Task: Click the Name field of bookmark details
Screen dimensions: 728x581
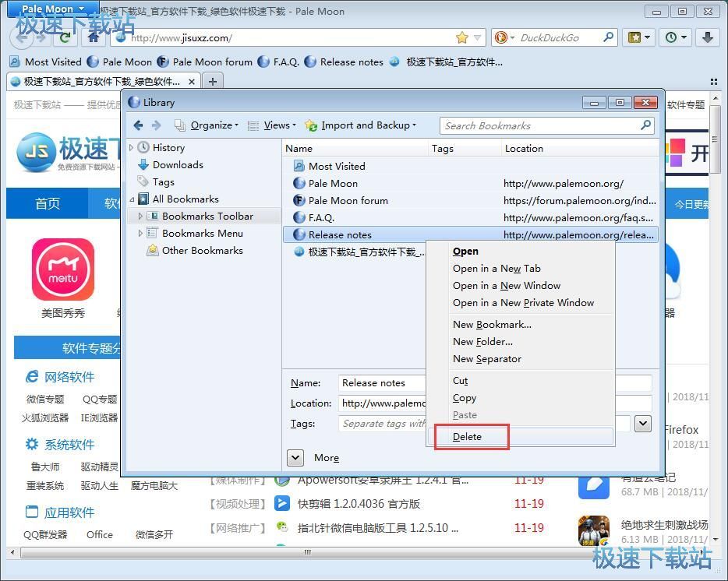Action: coord(382,383)
